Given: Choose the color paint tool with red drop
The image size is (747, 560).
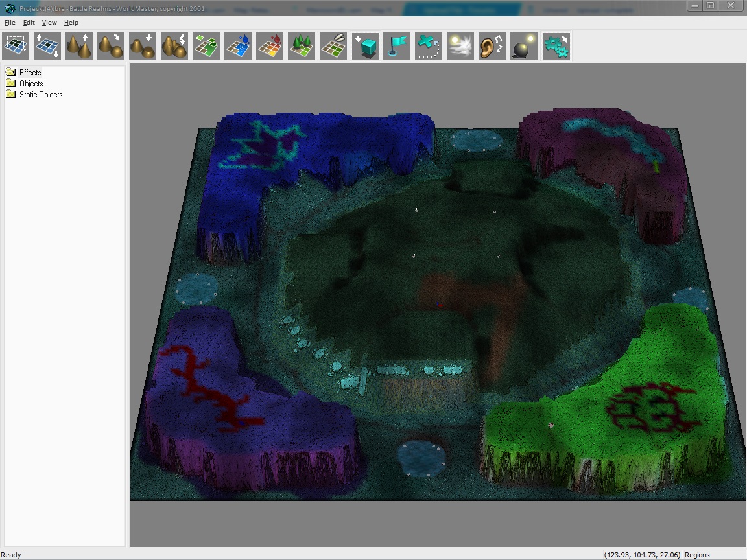Looking at the screenshot, I should [x=270, y=46].
